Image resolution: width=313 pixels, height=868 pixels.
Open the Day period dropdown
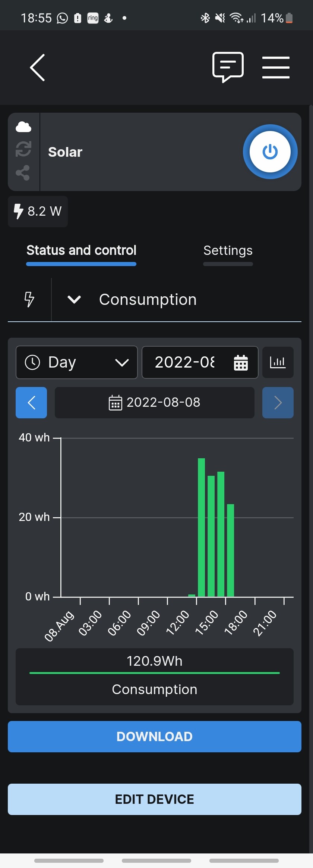tap(77, 362)
